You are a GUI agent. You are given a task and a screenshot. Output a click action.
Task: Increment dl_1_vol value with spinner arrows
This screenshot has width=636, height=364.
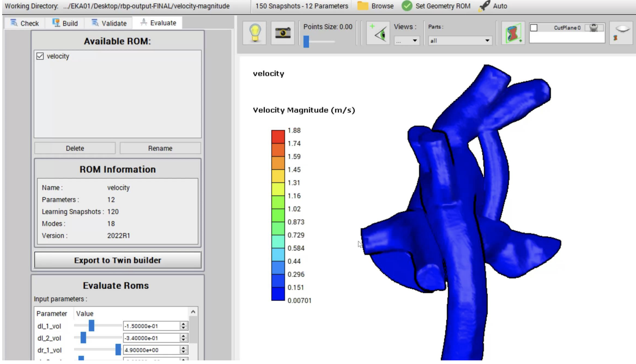(183, 324)
